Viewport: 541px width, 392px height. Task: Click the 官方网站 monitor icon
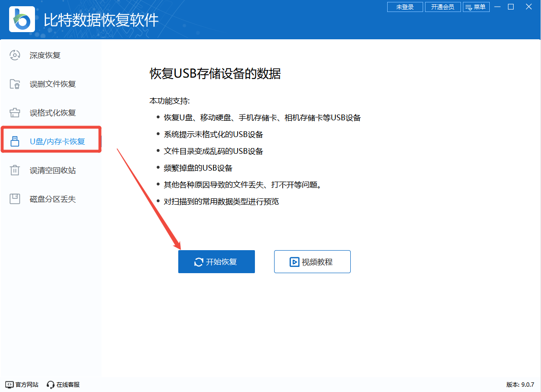[10, 384]
